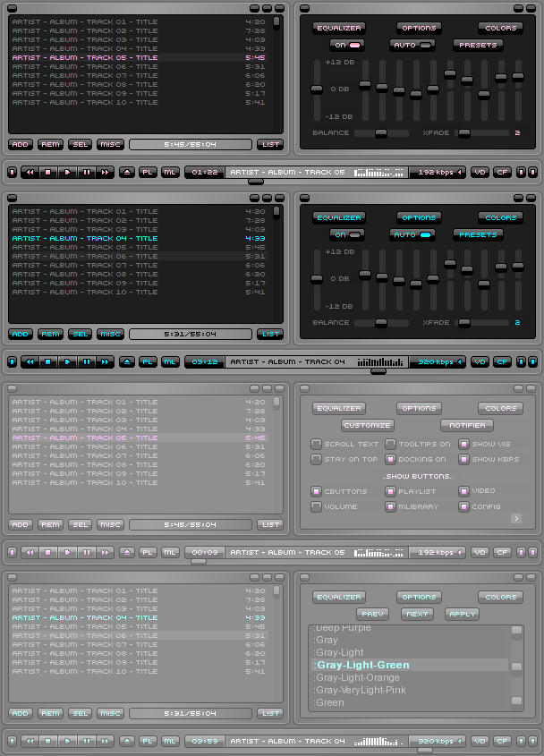544x756 pixels.
Task: Open the Equalizer tab above the color theme list
Action: click(339, 597)
